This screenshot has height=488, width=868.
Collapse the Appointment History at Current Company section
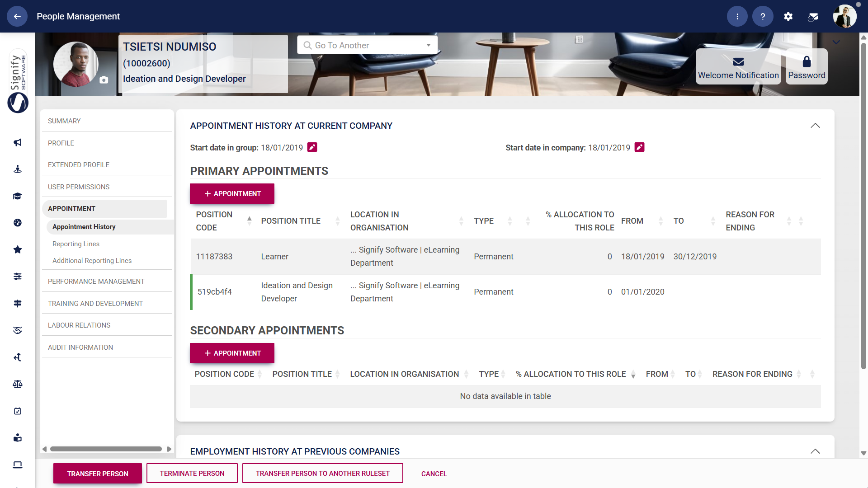click(815, 126)
